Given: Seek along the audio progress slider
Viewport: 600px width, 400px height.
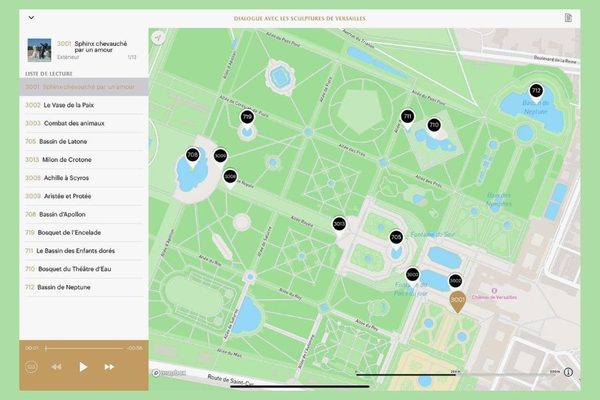Looking at the screenshot, I should 84,348.
